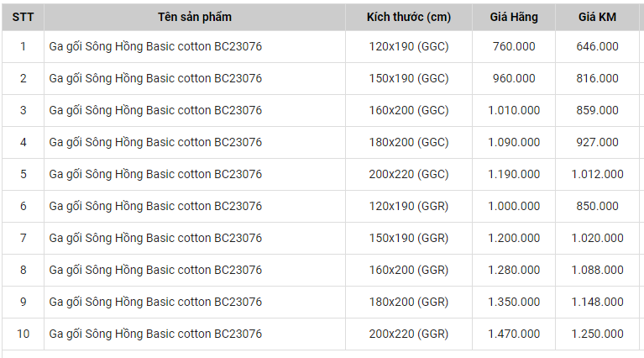
Task: Click size 200x220 (GGC) cell
Action: point(409,174)
